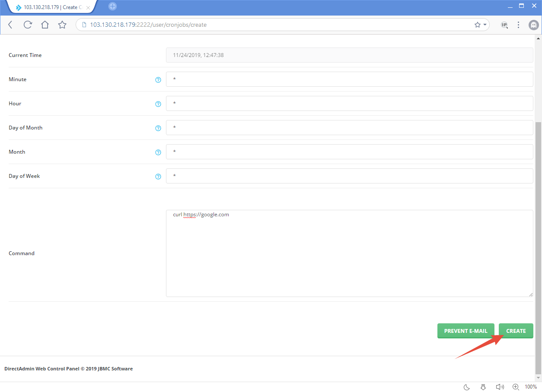Open help for Day of Month

tap(158, 128)
